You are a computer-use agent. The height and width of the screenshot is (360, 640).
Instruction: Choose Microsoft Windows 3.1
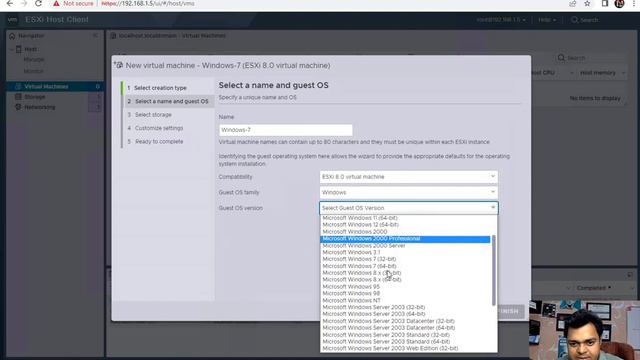coord(351,252)
